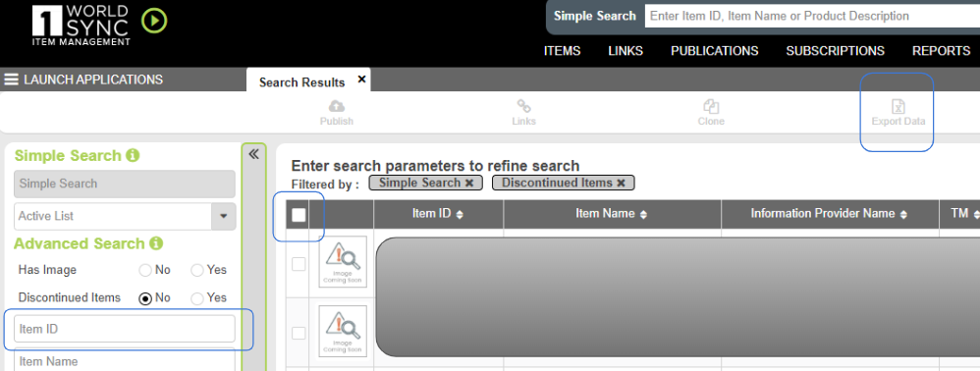Select No for Discontinued Items

(145, 298)
